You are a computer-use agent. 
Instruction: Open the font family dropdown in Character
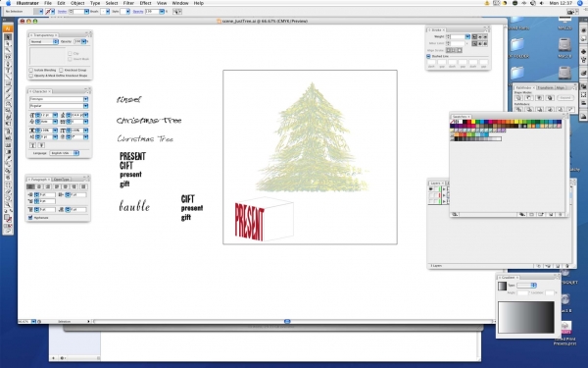(x=85, y=99)
